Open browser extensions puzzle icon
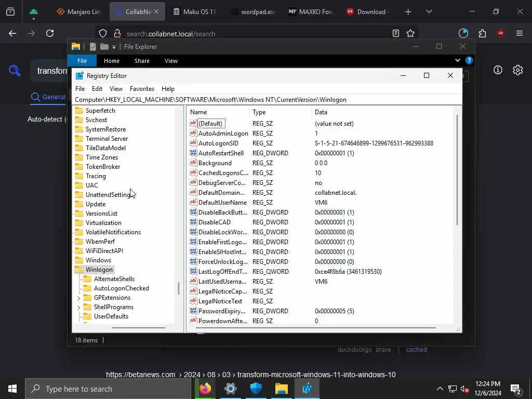 click(x=482, y=33)
